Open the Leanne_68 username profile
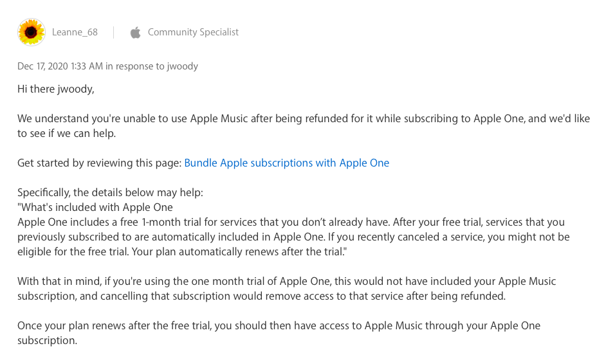Image resolution: width=615 pixels, height=364 pixels. point(75,32)
